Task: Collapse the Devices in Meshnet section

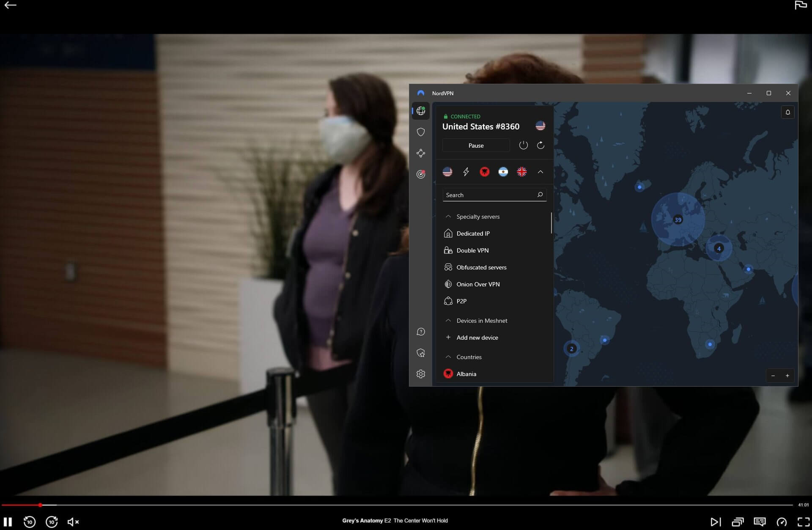Action: coord(449,320)
